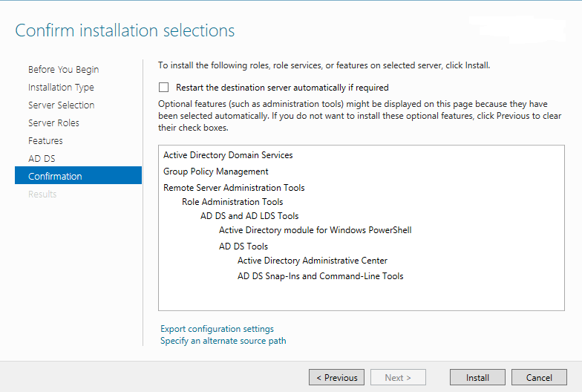Image resolution: width=582 pixels, height=392 pixels.
Task: Open the Features step
Action: tap(45, 141)
